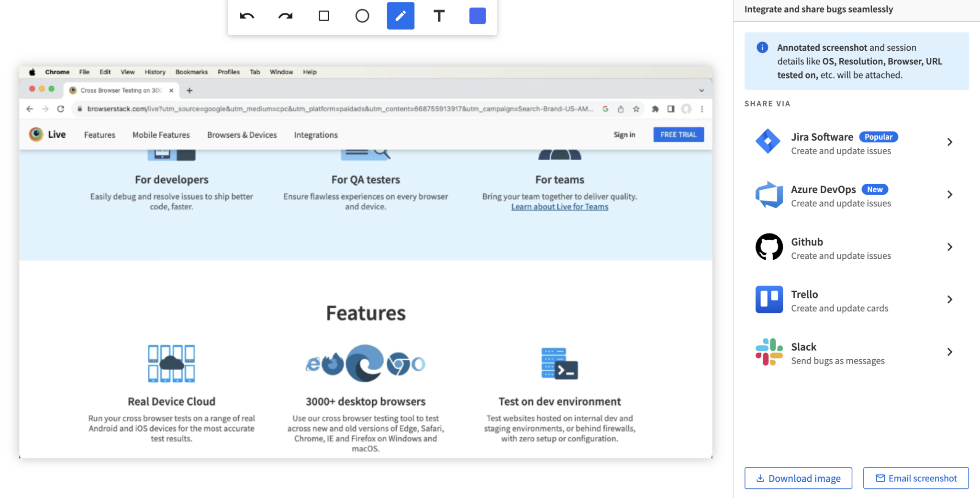Expand the Azure DevOps integration row
The height and width of the screenshot is (498, 980).
(950, 194)
